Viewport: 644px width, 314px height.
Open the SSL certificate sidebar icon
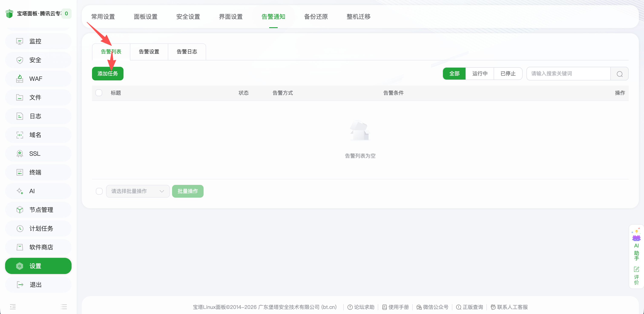[20, 154]
